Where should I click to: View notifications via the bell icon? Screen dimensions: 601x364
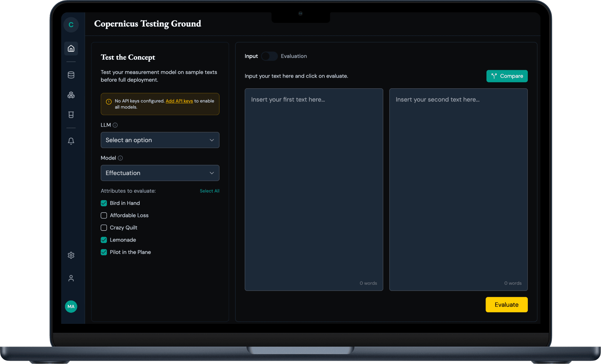71,141
